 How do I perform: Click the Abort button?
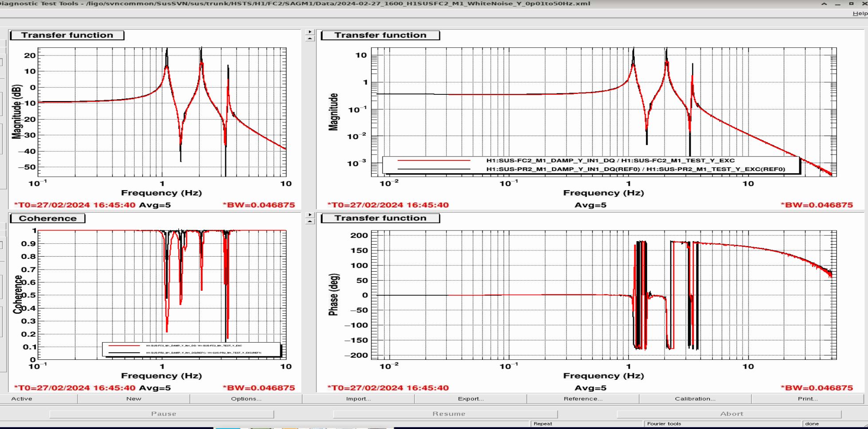731,414
